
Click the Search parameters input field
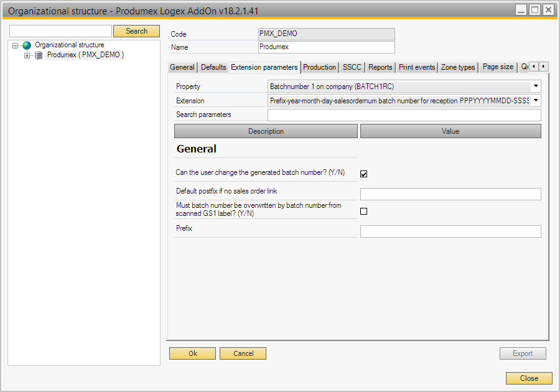[404, 115]
